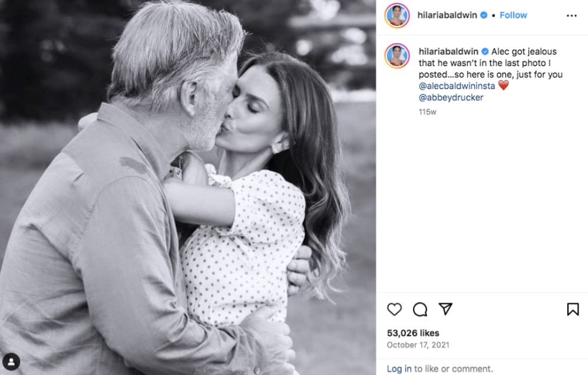
Task: Show tagged people icon on the photo
Action: [x=11, y=362]
